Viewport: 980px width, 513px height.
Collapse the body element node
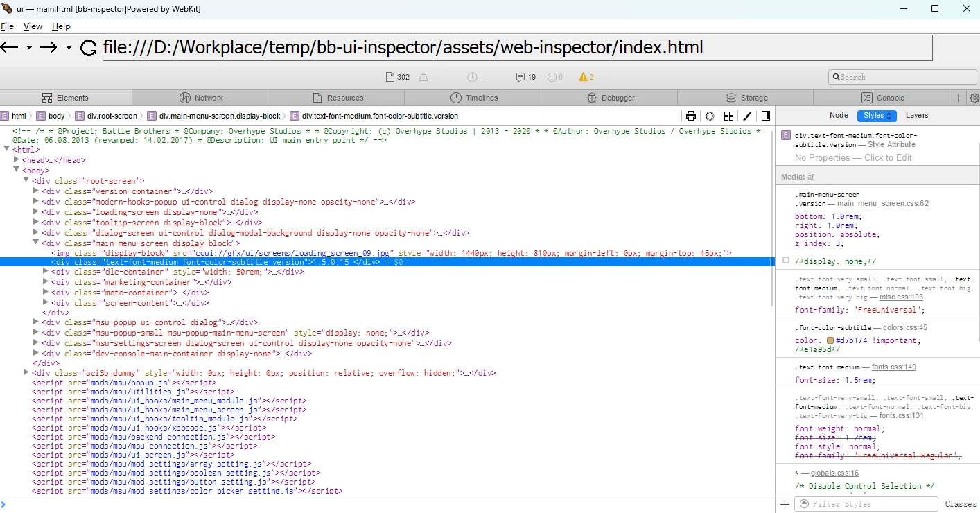(17, 170)
